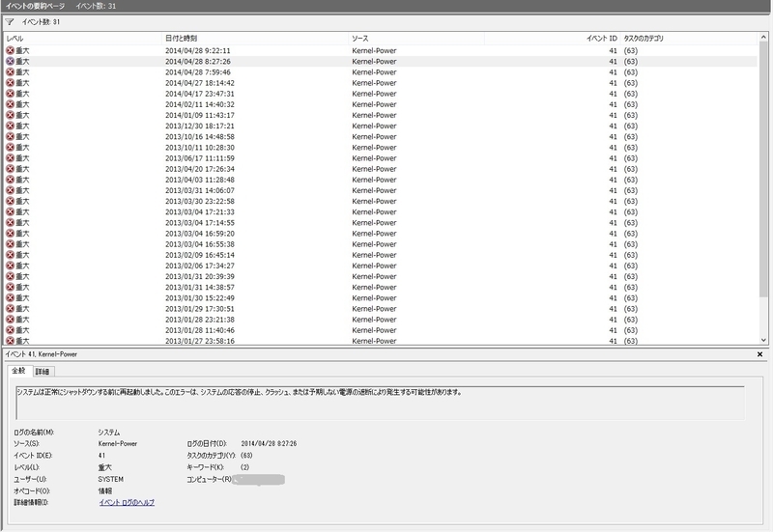Click critical icon for 2014/04/28 8:27:26 event
This screenshot has height=532, width=773.
(x=10, y=61)
